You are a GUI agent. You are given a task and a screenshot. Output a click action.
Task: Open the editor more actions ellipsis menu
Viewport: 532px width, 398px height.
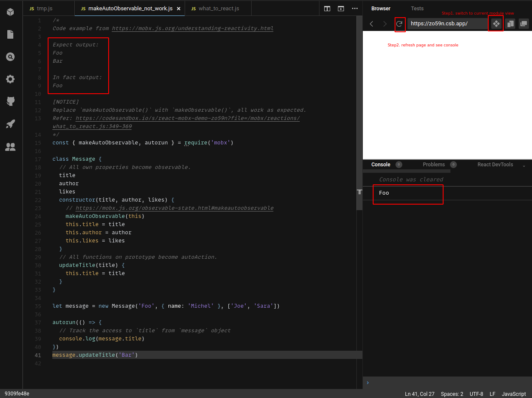click(x=355, y=8)
